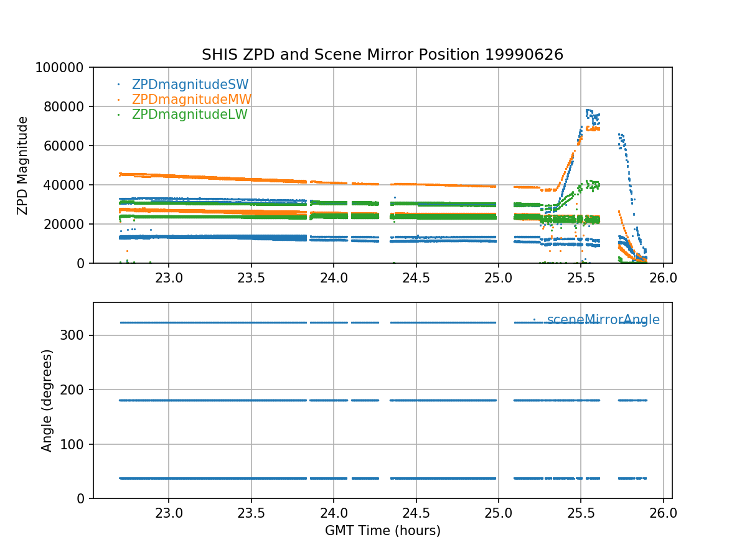Click the 60000 tick label on ZPD axis
The height and width of the screenshot is (560, 747).
69,146
